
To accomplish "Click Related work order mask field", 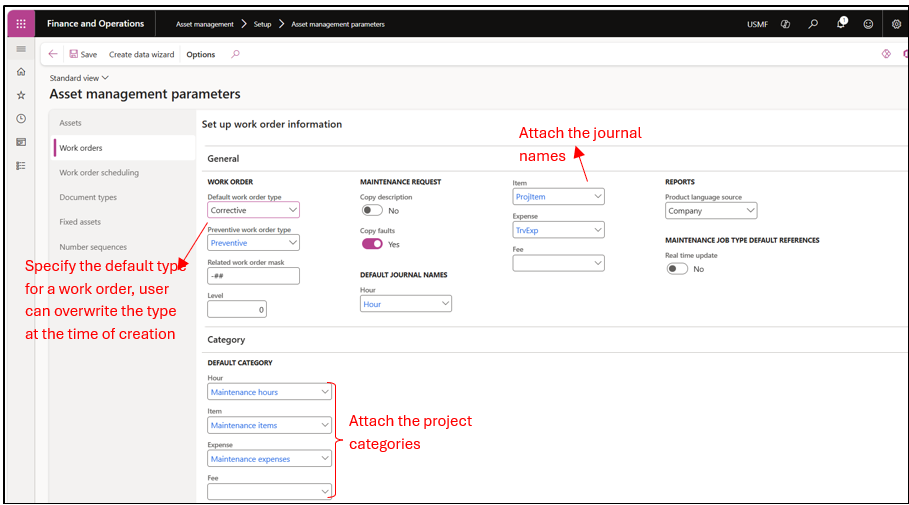I will click(x=253, y=276).
